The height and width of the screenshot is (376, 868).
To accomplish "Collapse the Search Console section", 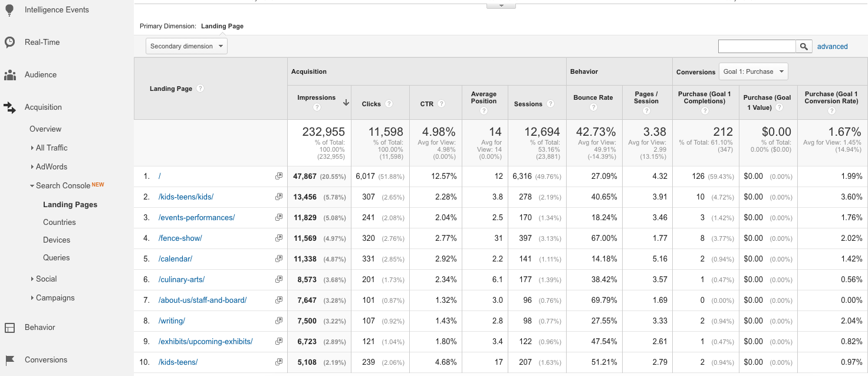I will click(x=63, y=185).
